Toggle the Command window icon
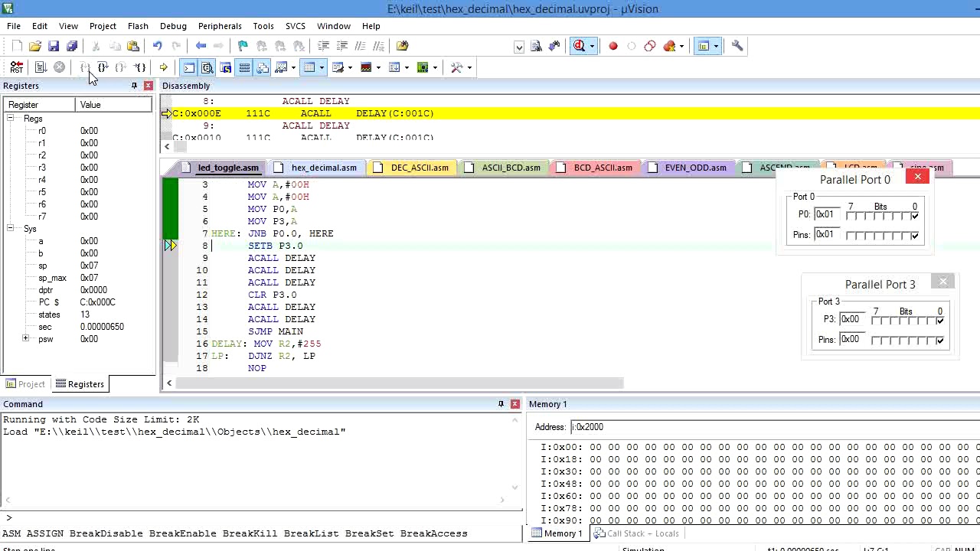Image resolution: width=980 pixels, height=551 pixels. [x=188, y=67]
